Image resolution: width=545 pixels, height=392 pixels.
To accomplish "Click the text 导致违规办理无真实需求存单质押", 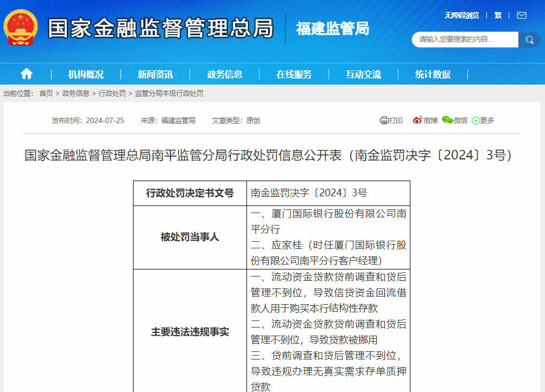I will click(x=328, y=371).
